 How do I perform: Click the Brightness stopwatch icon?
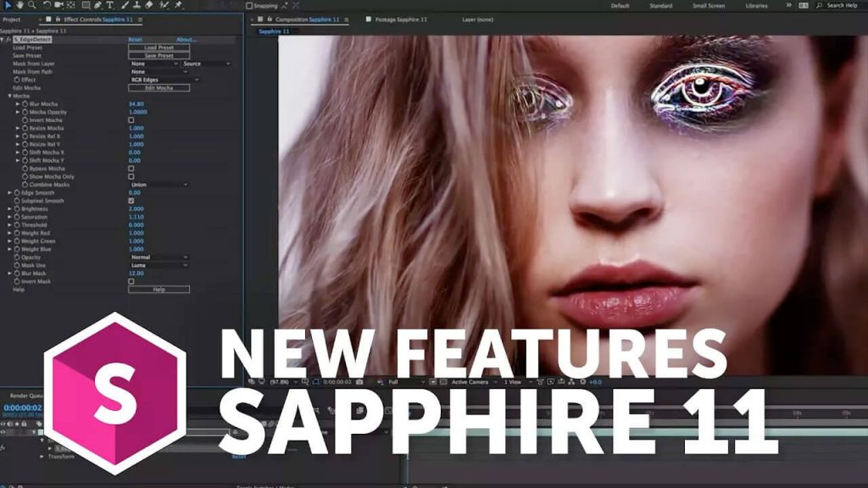pos(16,208)
